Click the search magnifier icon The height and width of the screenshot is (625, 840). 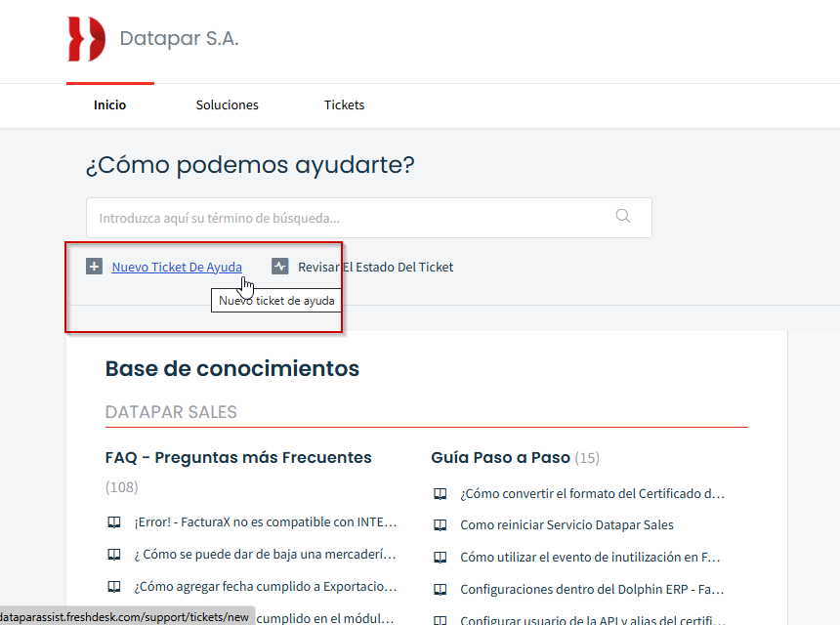(x=622, y=216)
